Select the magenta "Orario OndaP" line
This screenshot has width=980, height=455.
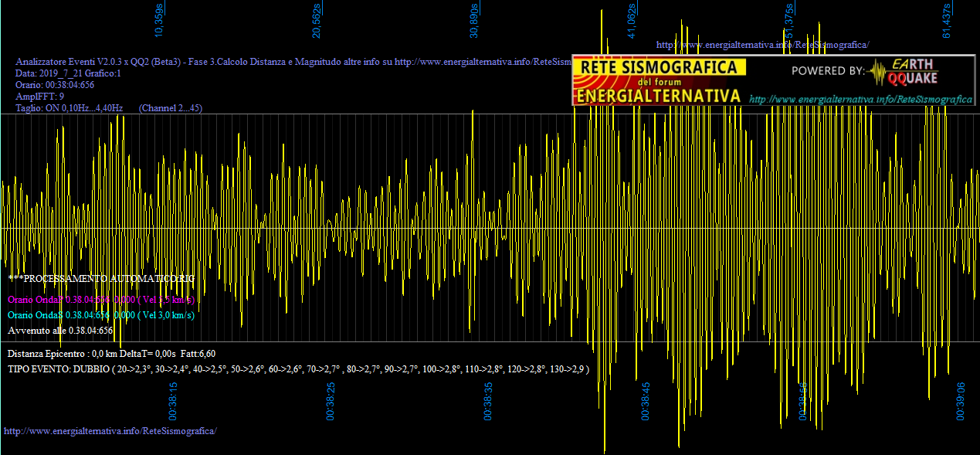101,299
